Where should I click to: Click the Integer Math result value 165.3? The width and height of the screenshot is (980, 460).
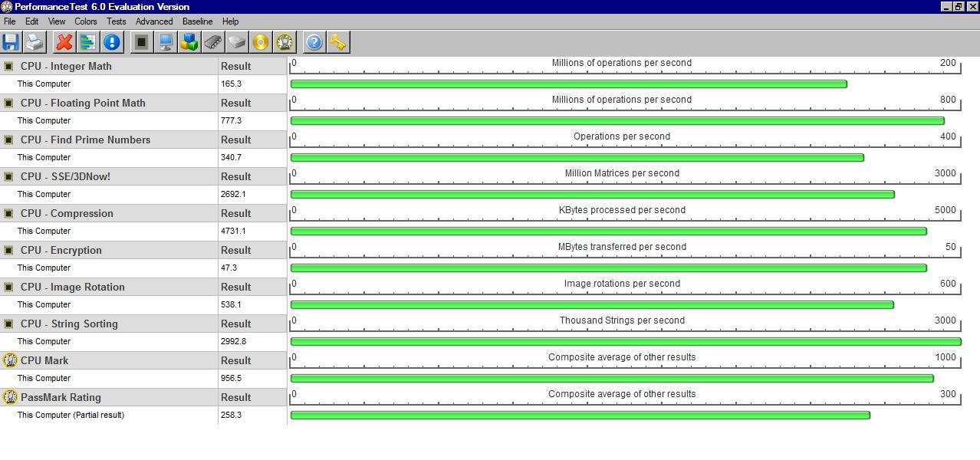231,84
